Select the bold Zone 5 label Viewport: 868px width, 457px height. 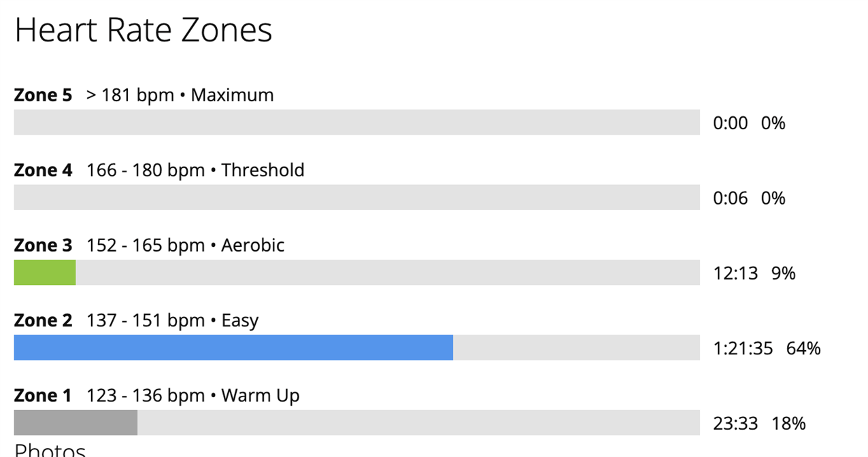point(43,95)
